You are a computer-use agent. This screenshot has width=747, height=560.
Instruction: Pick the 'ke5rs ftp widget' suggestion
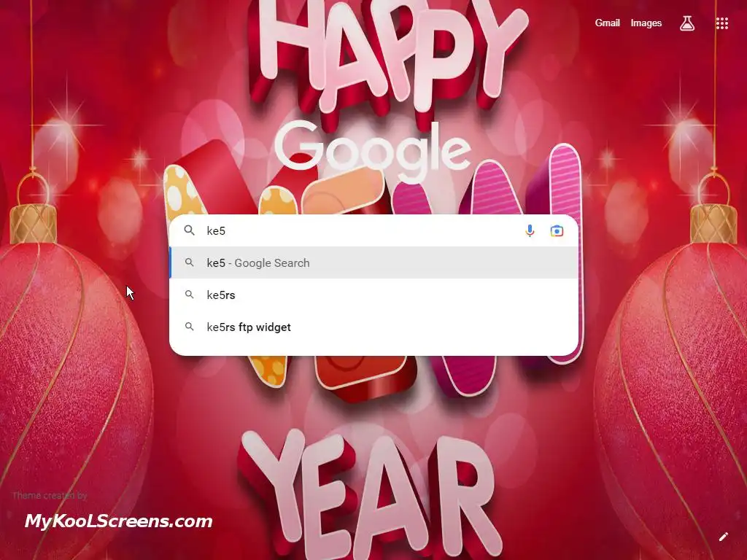(x=374, y=327)
